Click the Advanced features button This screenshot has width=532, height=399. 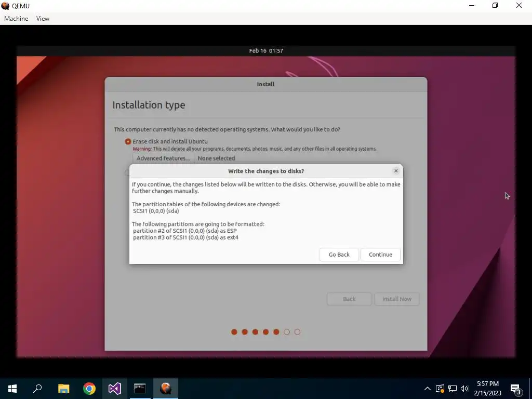163,158
